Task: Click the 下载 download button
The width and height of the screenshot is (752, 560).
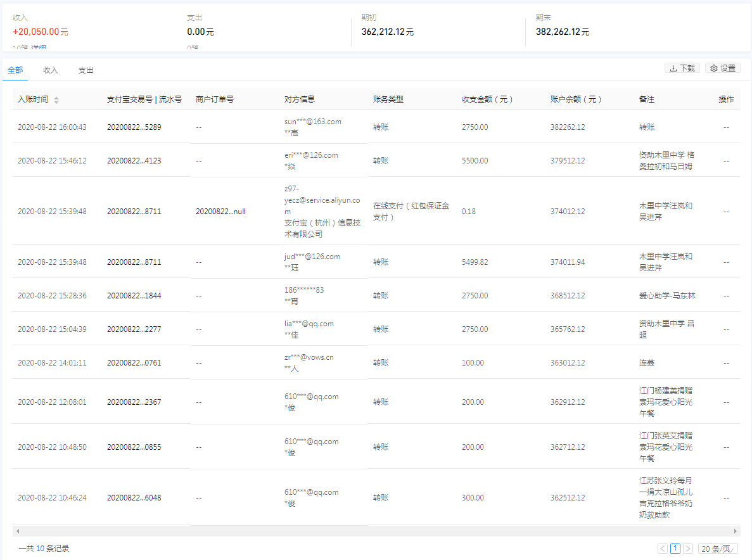Action: click(682, 68)
